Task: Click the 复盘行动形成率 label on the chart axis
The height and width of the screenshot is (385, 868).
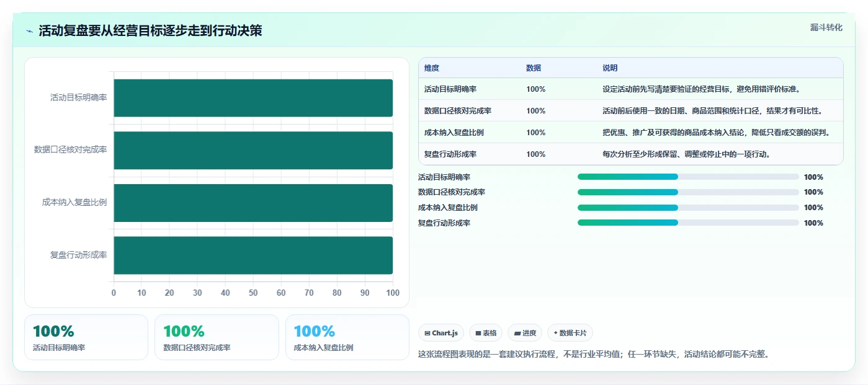Action: coord(78,255)
